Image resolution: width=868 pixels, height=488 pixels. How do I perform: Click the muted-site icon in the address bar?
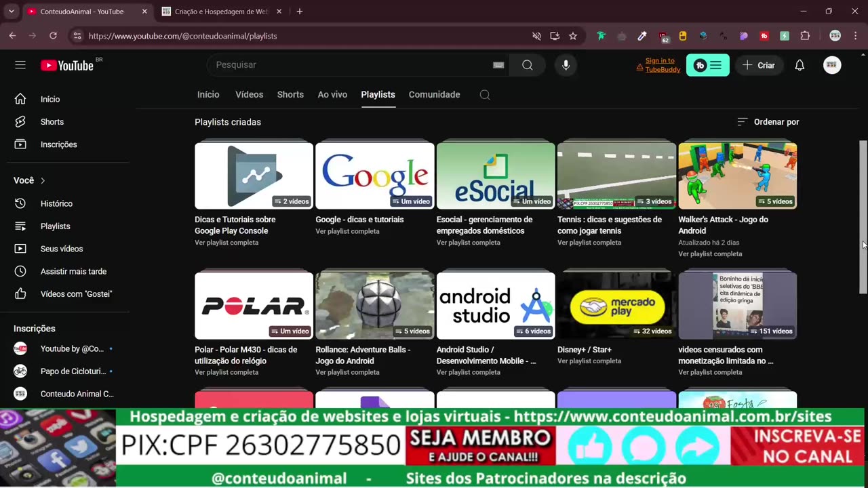point(536,36)
